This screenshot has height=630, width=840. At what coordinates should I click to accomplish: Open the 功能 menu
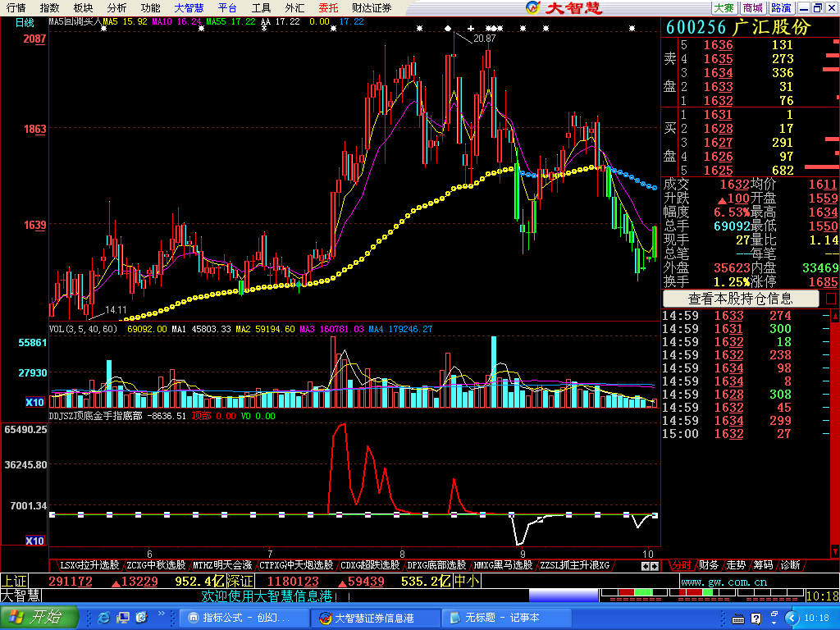(x=151, y=7)
